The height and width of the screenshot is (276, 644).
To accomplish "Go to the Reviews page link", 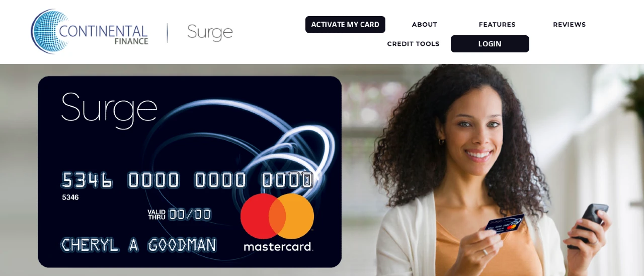I will (570, 25).
